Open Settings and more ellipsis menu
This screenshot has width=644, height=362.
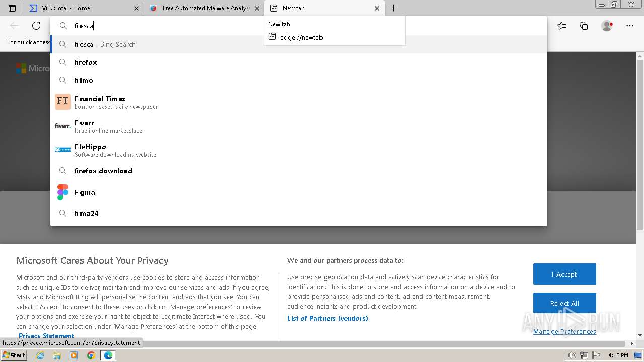(x=630, y=26)
